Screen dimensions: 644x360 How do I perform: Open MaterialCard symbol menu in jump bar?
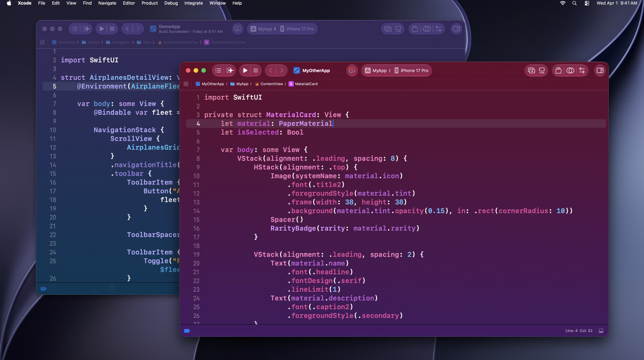click(303, 84)
